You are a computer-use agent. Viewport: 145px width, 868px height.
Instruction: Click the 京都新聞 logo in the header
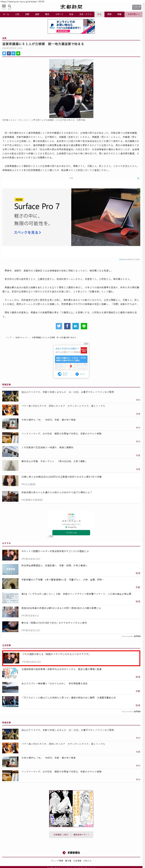point(71,7)
